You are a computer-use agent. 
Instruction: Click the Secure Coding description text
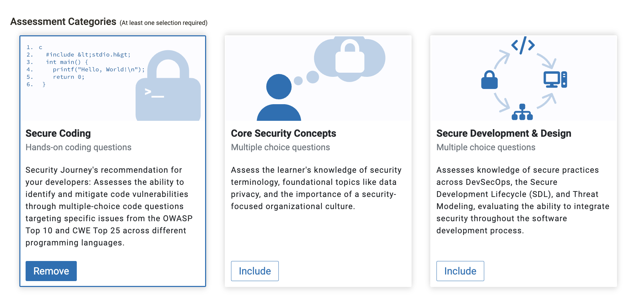point(109,206)
